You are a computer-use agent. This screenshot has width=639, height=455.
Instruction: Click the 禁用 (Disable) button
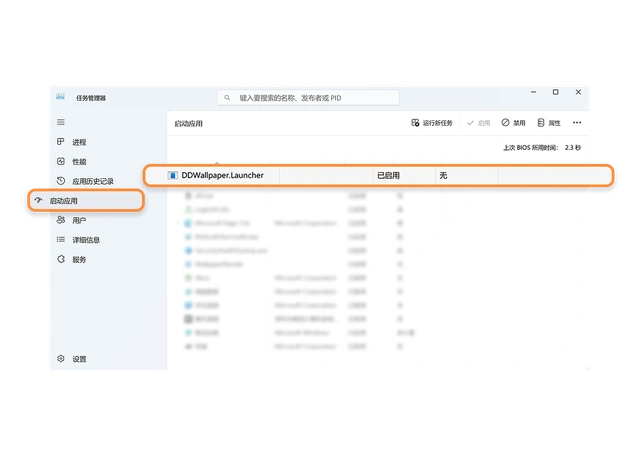click(x=513, y=123)
